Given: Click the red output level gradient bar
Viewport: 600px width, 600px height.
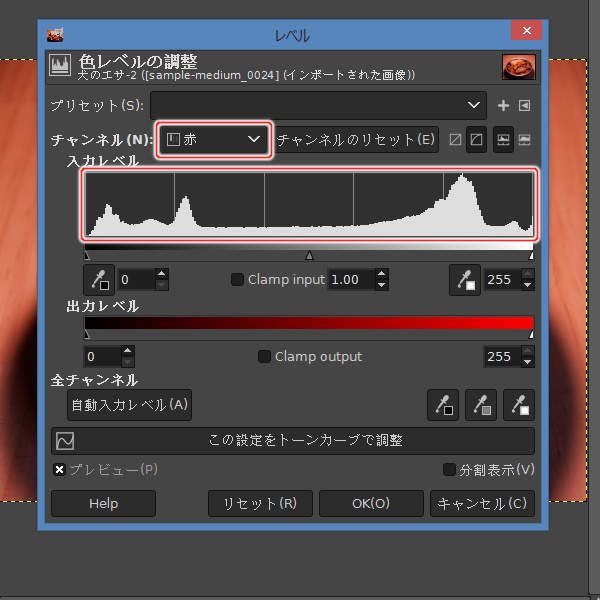Looking at the screenshot, I should coord(309,323).
